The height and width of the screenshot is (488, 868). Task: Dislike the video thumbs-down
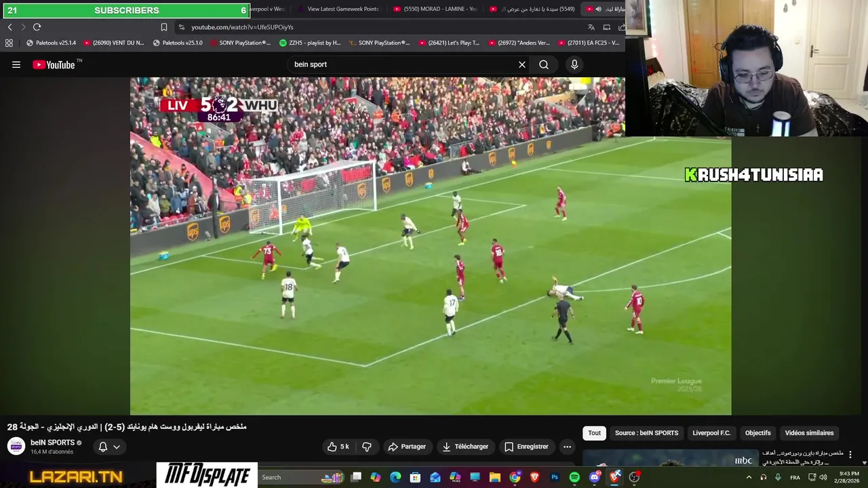[367, 447]
